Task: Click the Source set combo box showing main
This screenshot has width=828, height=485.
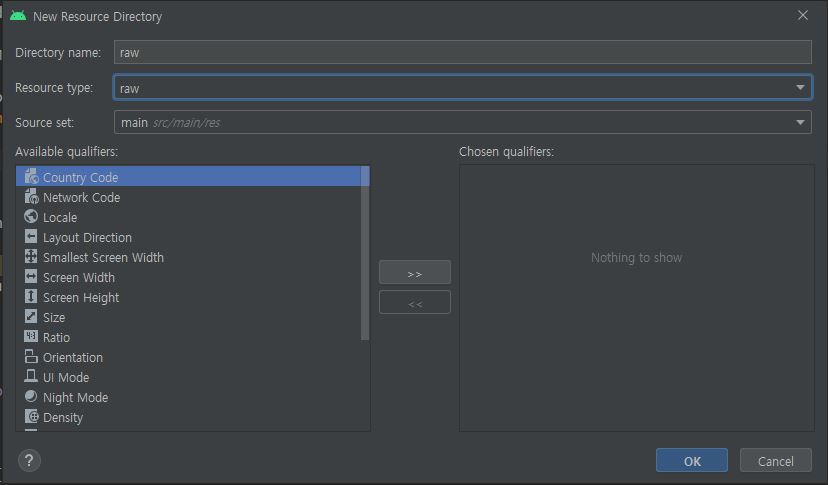Action: tap(463, 122)
